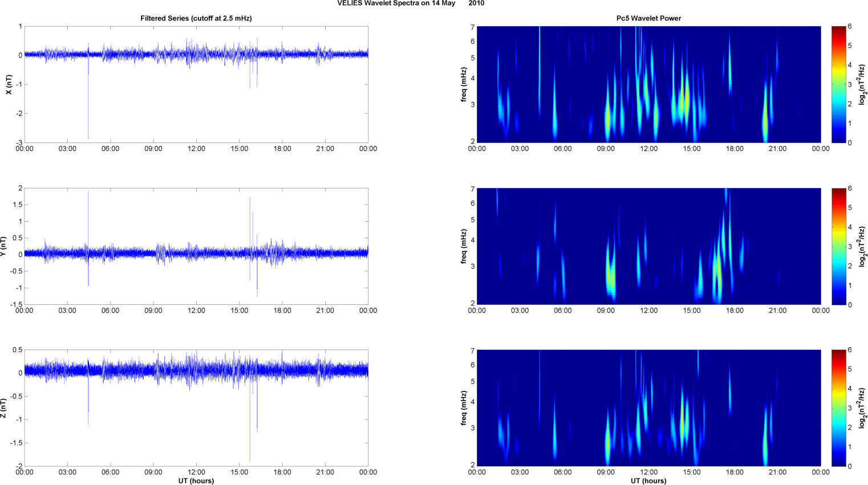Click the Z (nT) axis label
868x485 pixels.
click(3, 408)
